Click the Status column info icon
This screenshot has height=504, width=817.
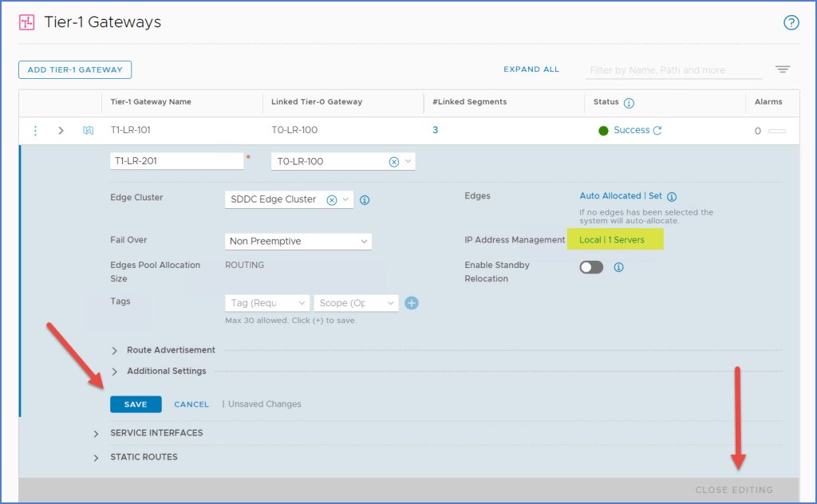click(629, 103)
